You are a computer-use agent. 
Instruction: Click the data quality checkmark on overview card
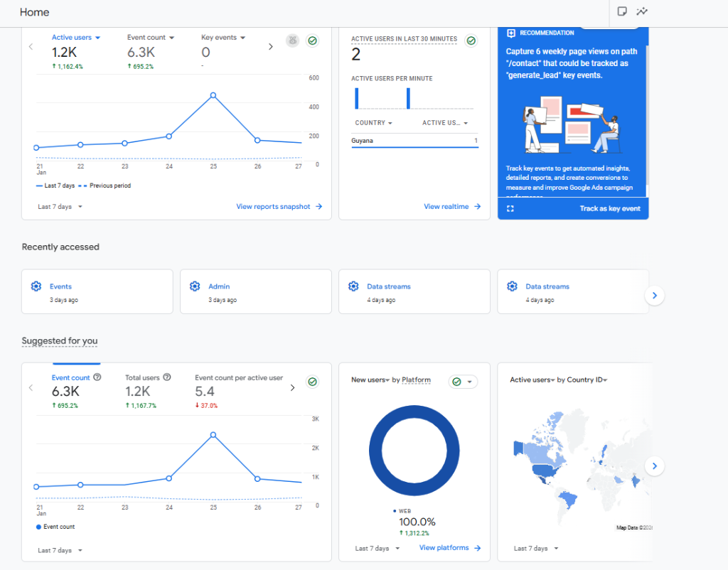(x=313, y=41)
